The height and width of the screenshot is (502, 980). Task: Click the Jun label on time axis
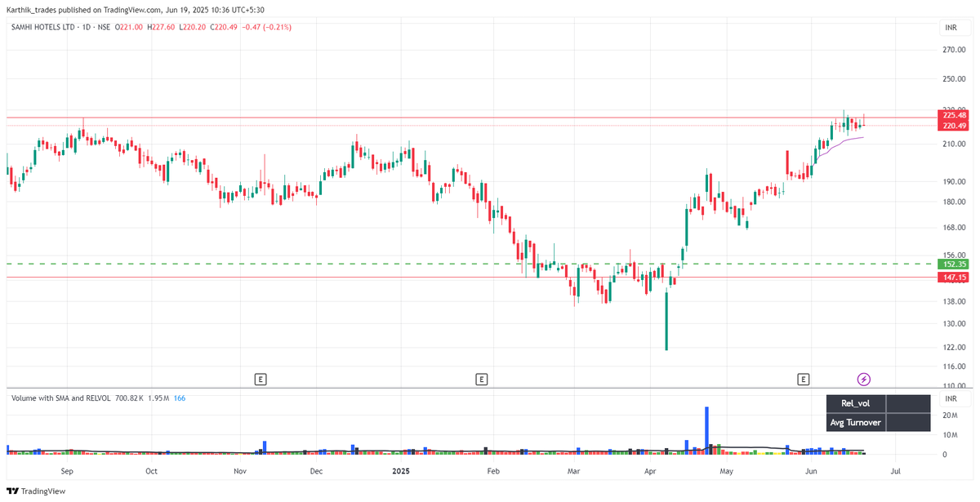point(810,471)
